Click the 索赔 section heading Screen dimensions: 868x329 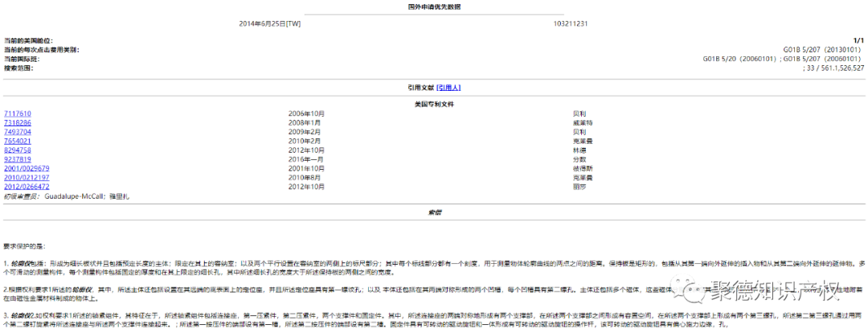[x=434, y=212]
